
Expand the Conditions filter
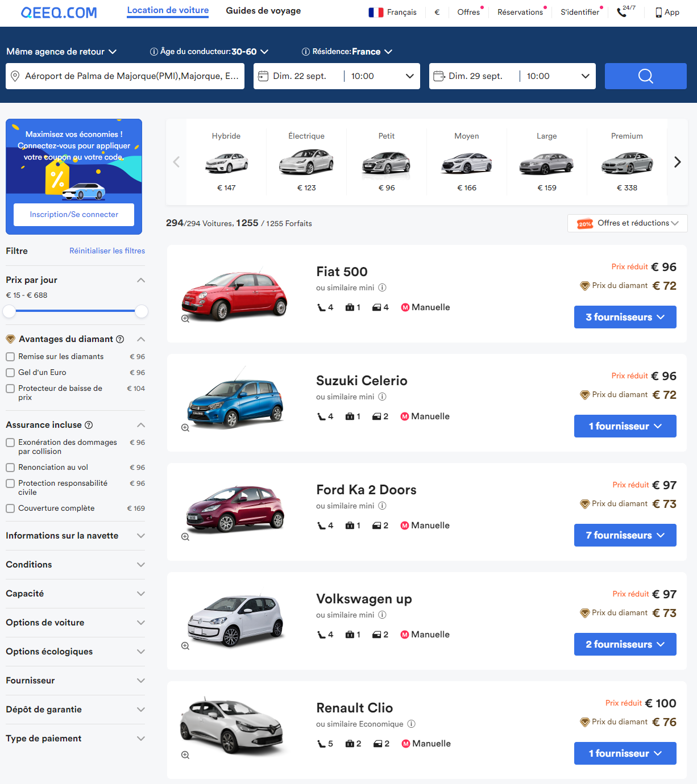click(x=75, y=565)
